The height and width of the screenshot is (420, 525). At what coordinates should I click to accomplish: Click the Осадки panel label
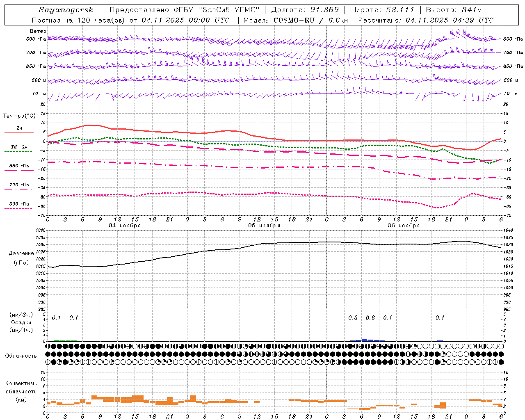coord(21,322)
